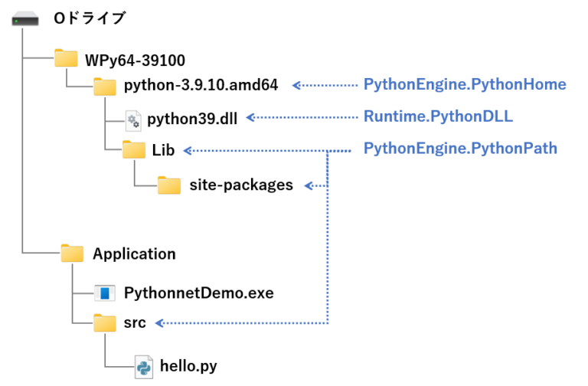The image size is (588, 386).
Task: Select the python-3.9.10.amd64 folder name text
Action: (x=201, y=85)
